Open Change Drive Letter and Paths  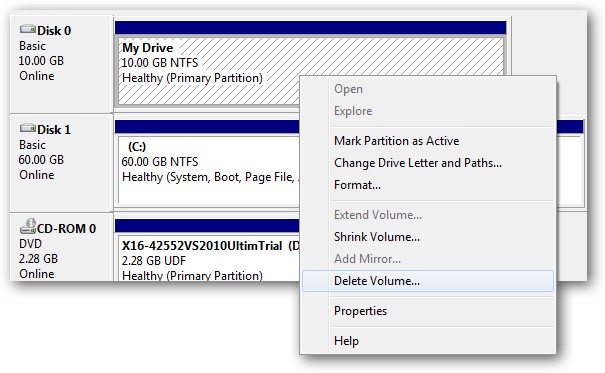[428, 163]
